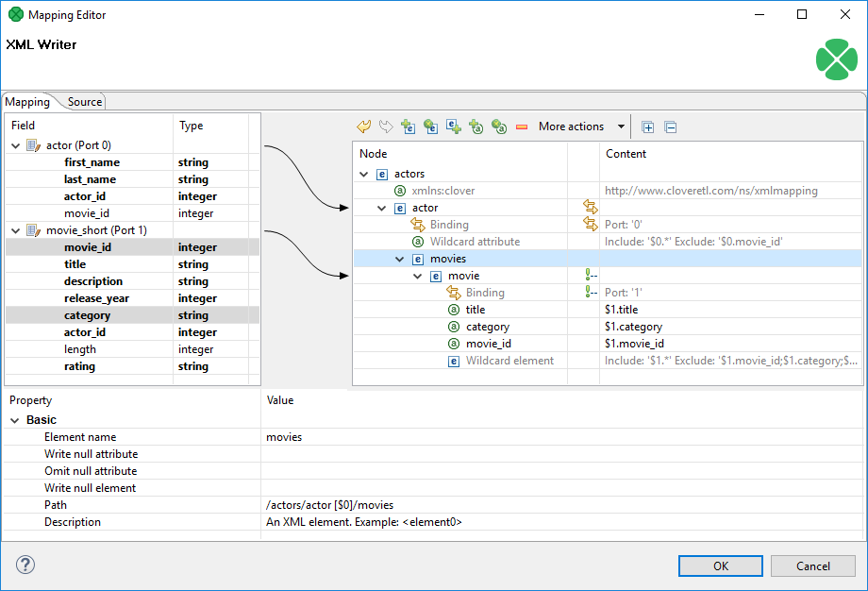Click the Collapse All icon in the toolbar
The height and width of the screenshot is (591, 868).
point(672,126)
